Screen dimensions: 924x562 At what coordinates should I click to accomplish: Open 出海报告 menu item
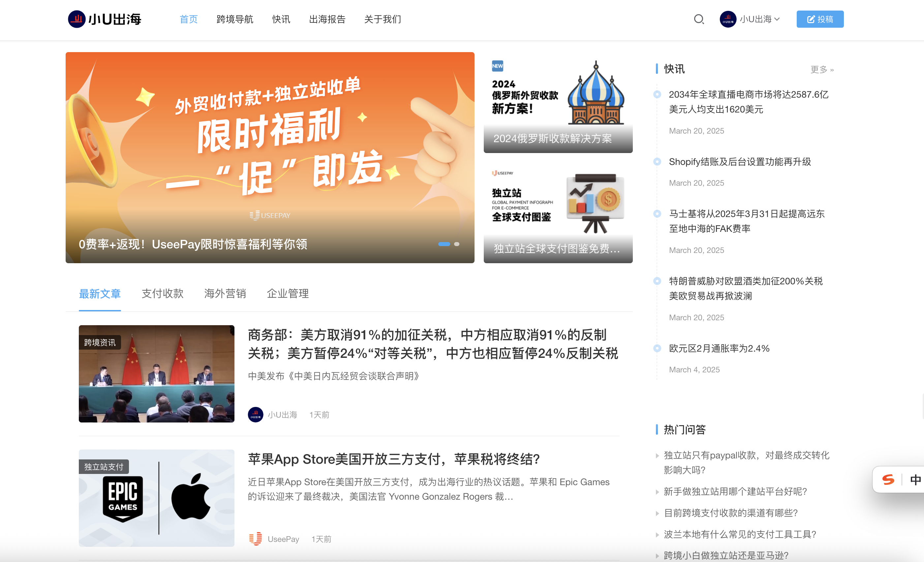[327, 19]
